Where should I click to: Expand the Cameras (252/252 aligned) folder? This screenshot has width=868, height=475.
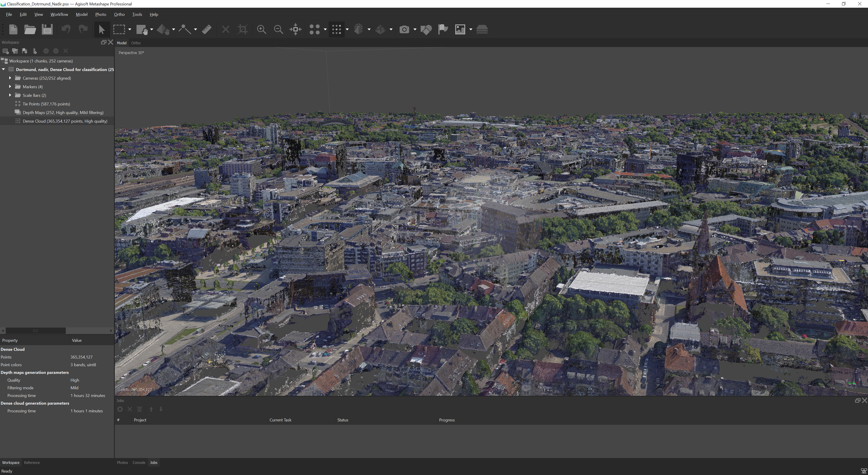10,78
